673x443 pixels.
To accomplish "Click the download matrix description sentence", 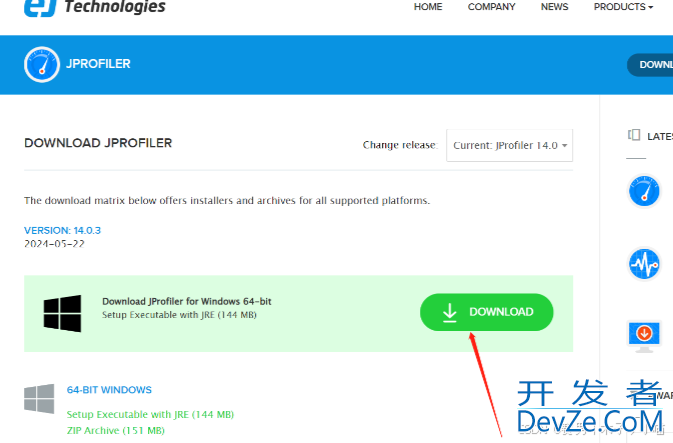I will click(x=227, y=200).
